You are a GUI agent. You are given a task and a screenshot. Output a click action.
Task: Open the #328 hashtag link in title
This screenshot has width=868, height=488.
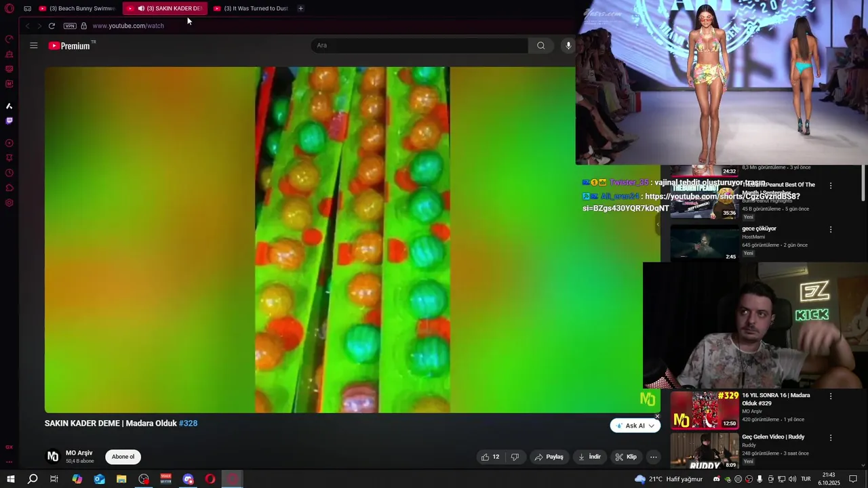coord(188,423)
